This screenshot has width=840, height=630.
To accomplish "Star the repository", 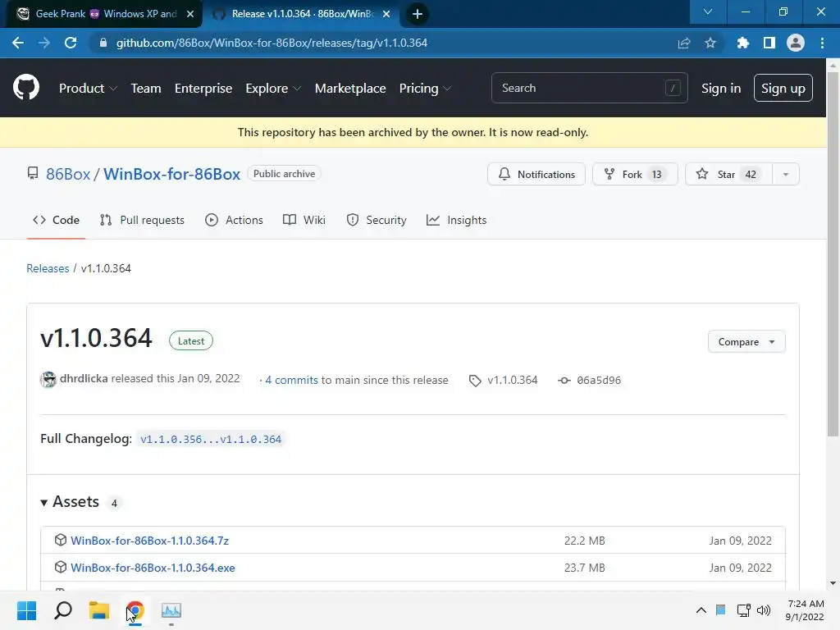I will click(728, 174).
